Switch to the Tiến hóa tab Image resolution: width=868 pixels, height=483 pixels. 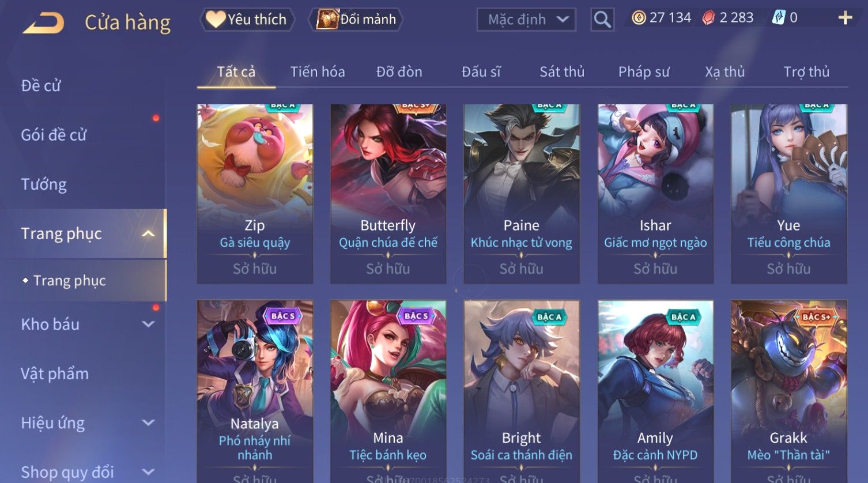tap(318, 72)
